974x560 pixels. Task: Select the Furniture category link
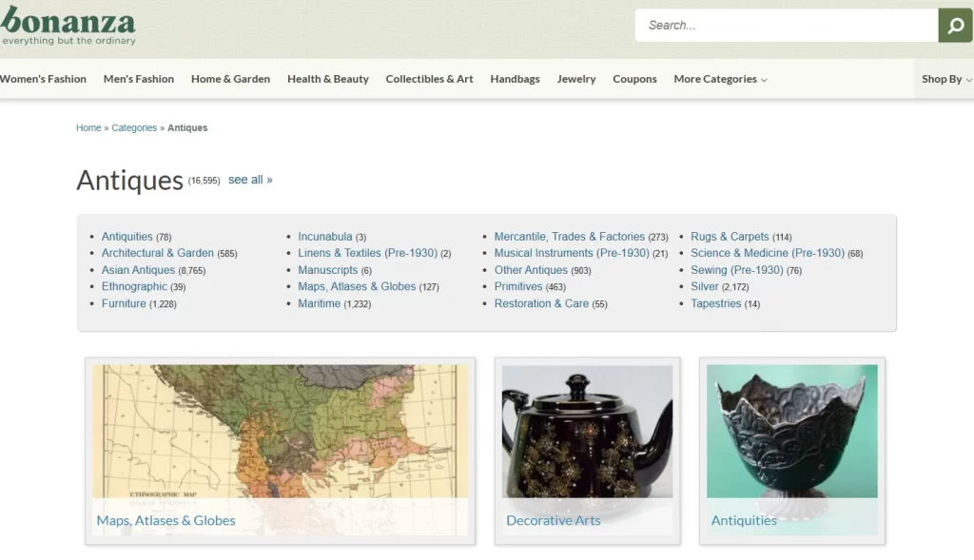coord(124,302)
